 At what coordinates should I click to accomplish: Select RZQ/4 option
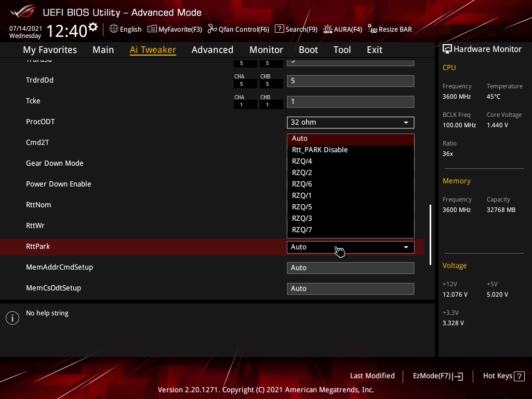[351, 161]
